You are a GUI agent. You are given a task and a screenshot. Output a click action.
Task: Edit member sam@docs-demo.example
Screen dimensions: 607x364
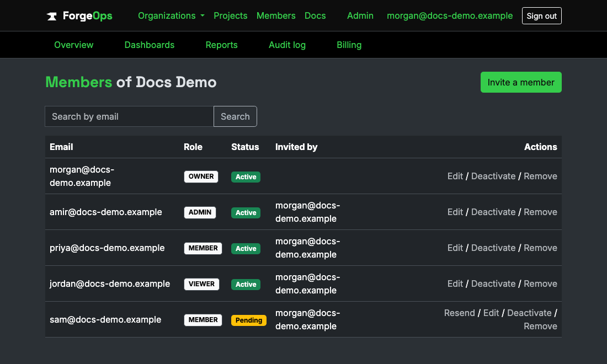(491, 313)
